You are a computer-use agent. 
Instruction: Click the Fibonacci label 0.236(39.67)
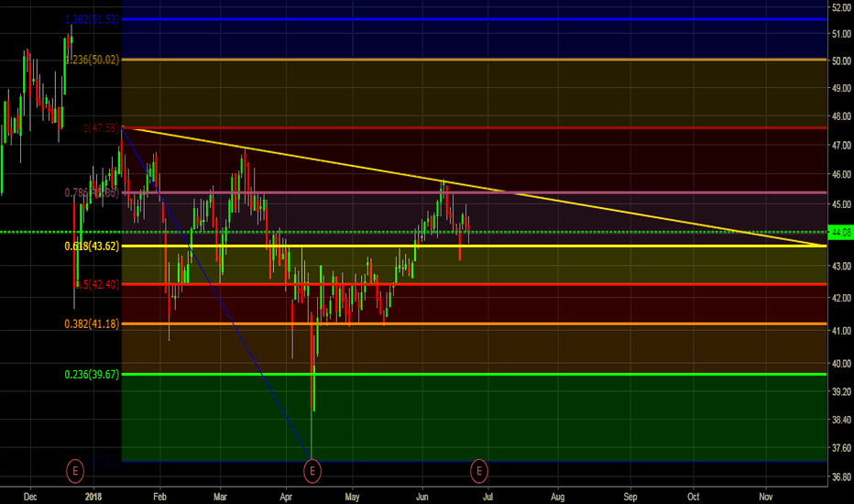[92, 374]
